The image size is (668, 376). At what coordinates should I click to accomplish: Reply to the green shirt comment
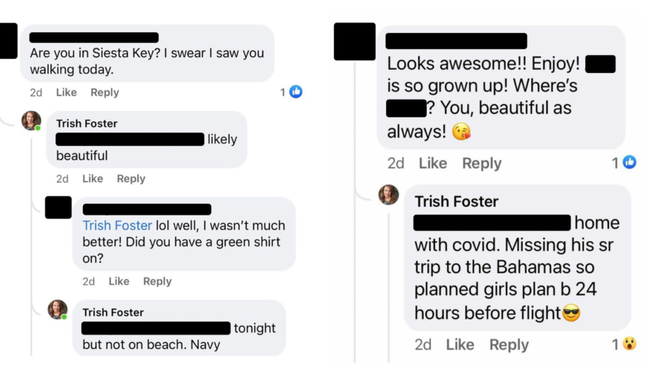(157, 281)
